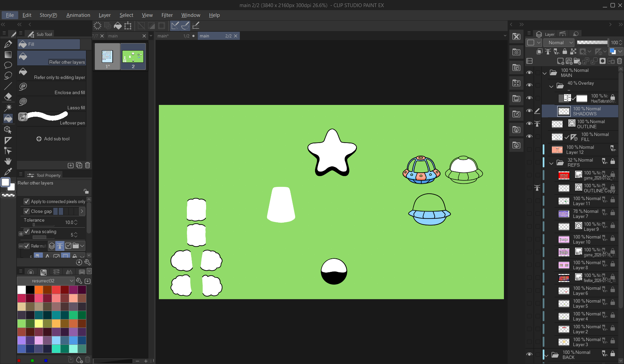Uncheck Apply to connected pixels only
Image resolution: width=624 pixels, height=364 pixels.
point(27,201)
